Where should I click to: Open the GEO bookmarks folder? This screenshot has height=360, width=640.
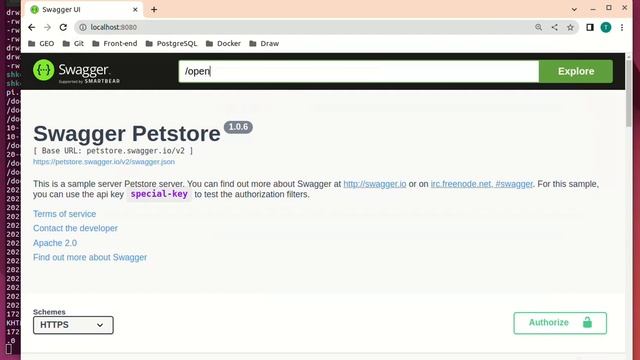(41, 43)
